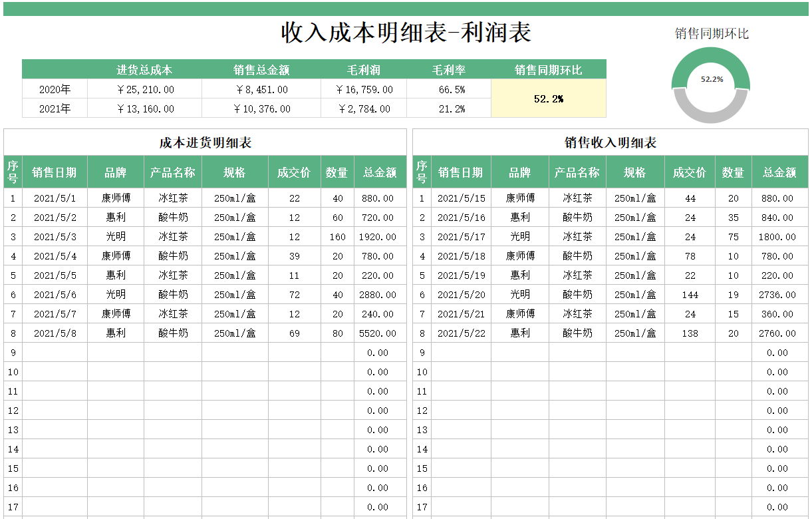Select the date cell 2021/5/20
The height and width of the screenshot is (519, 812).
(x=462, y=295)
